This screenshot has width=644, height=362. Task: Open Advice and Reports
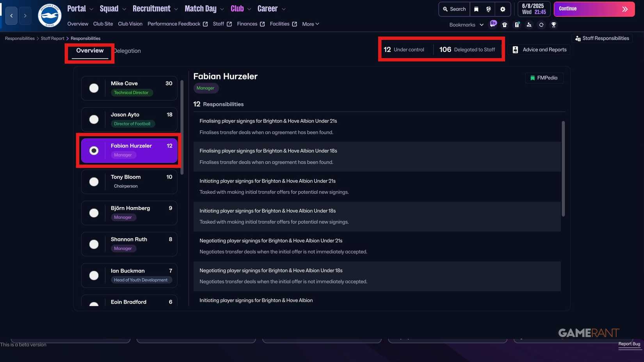point(539,49)
